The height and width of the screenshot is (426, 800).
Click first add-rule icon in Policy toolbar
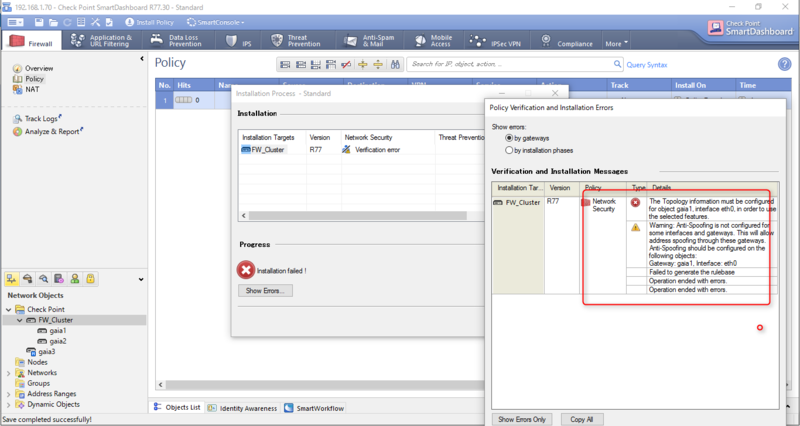285,64
